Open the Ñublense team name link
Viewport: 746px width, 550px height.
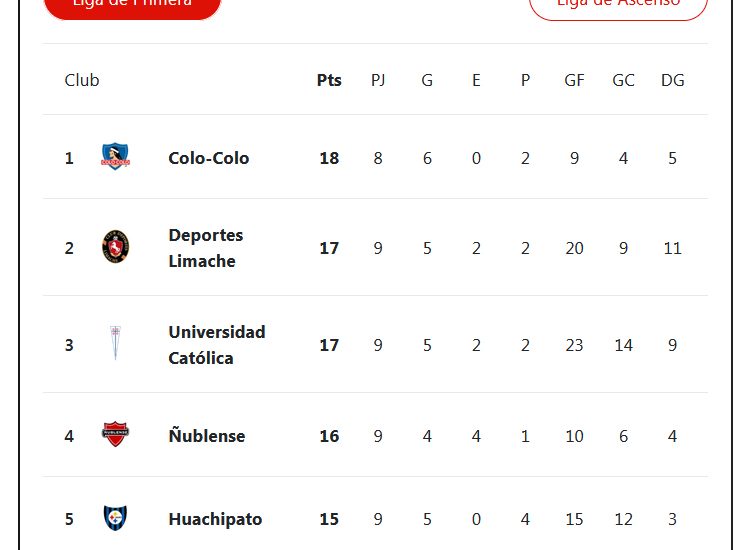(x=207, y=436)
